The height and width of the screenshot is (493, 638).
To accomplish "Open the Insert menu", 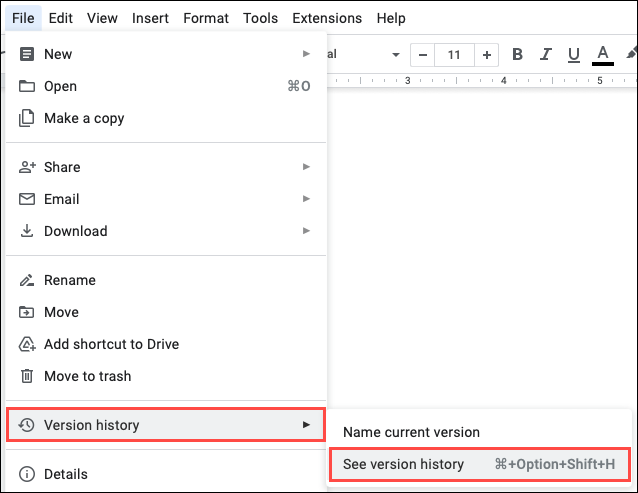I will coord(150,18).
